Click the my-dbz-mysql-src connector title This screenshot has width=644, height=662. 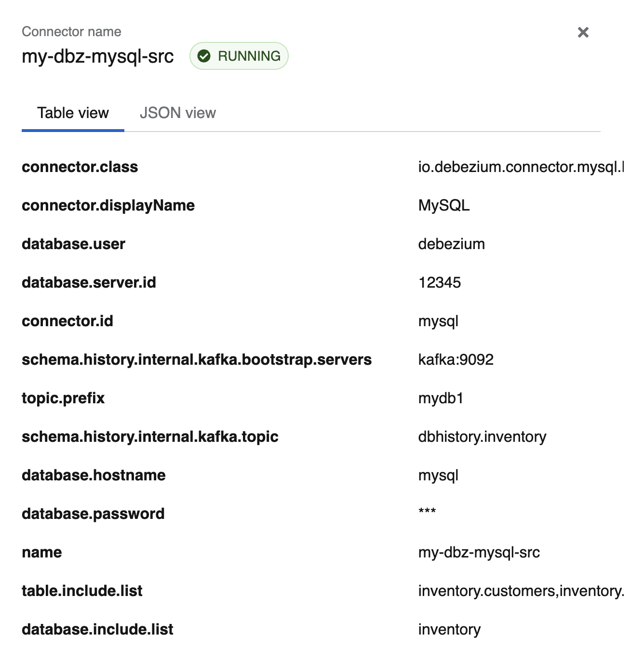(98, 56)
